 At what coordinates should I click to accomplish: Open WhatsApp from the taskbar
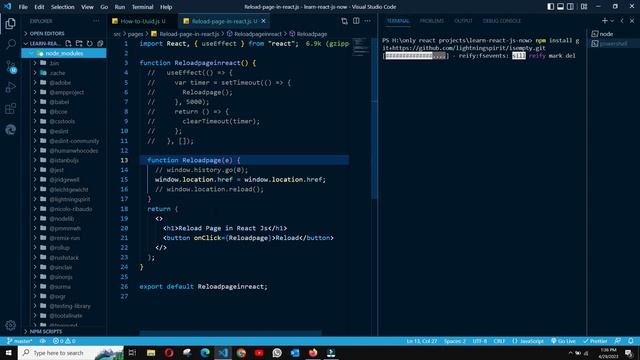coord(277,352)
